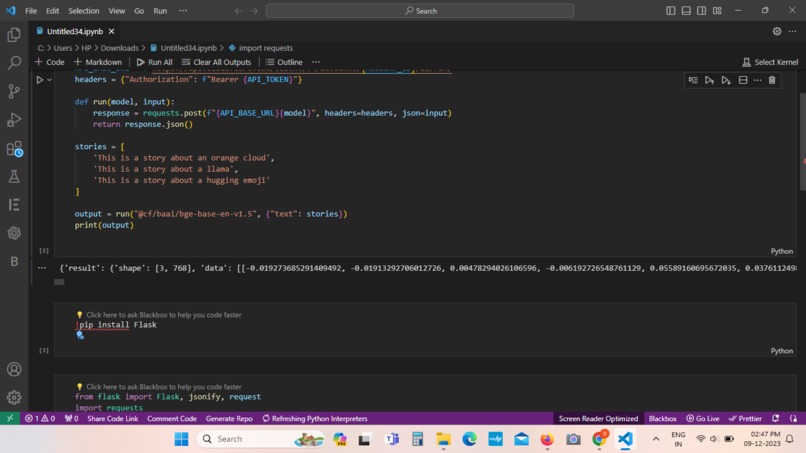Screen dimensions: 806x453
Task: Open the remote window button in the status bar
Action: (10, 419)
